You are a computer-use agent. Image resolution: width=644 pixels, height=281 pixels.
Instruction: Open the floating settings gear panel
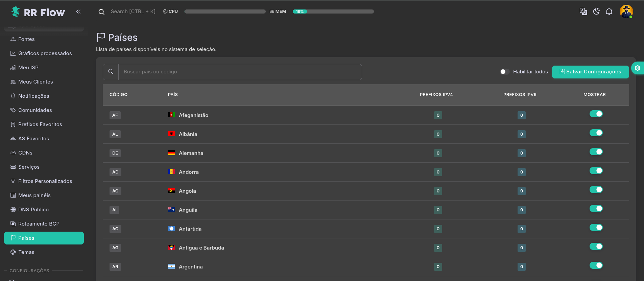click(x=638, y=68)
